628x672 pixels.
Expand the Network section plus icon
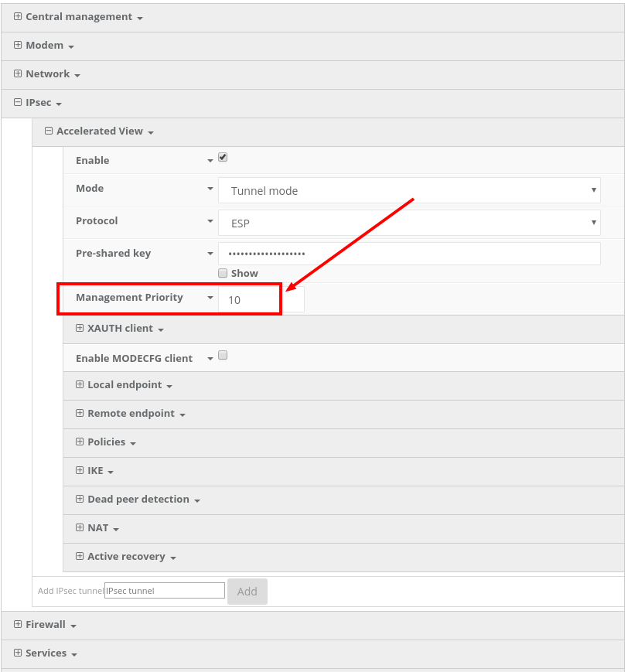[x=18, y=73]
